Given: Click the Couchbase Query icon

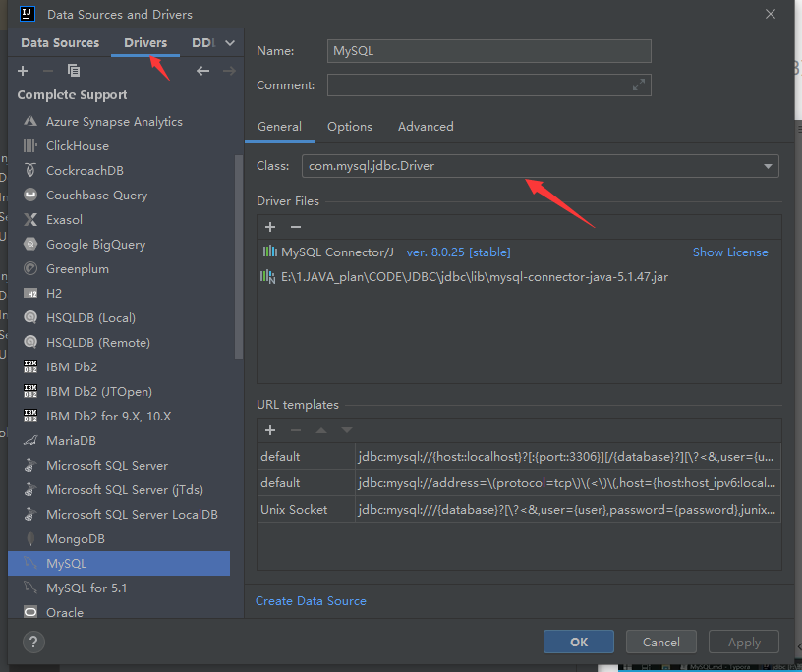Looking at the screenshot, I should tap(30, 195).
